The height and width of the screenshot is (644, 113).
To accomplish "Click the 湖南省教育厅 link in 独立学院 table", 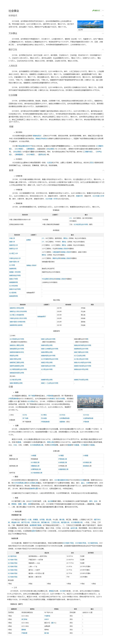I will (x=42, y=316).
